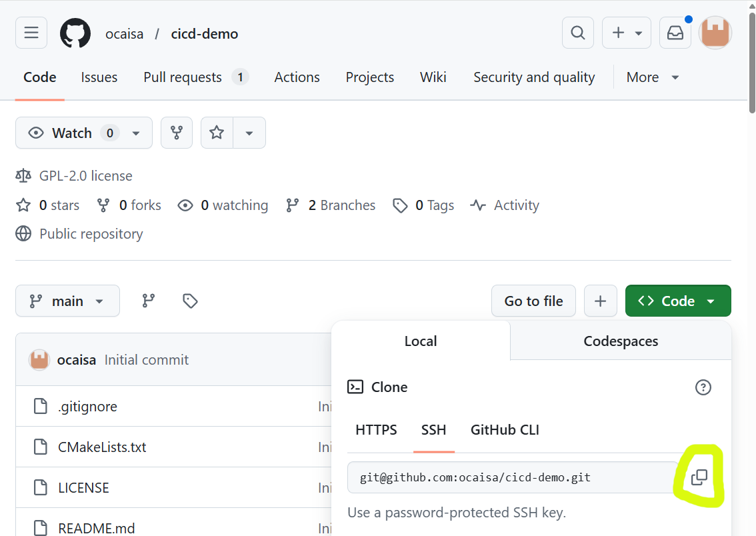Image resolution: width=756 pixels, height=536 pixels.
Task: Open the user avatar menu
Action: (x=715, y=33)
